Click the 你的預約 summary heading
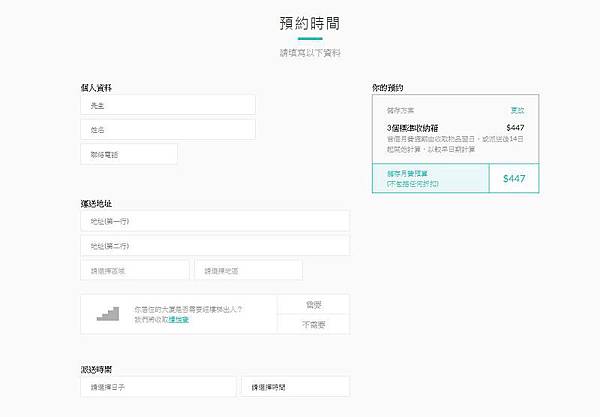The width and height of the screenshot is (600, 417). pos(388,88)
